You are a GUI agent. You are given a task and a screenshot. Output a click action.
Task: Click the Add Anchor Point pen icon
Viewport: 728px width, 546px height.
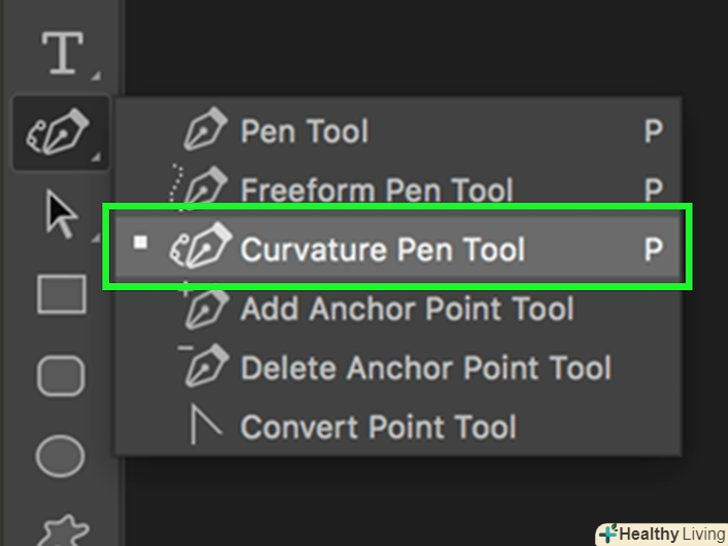coord(205,308)
